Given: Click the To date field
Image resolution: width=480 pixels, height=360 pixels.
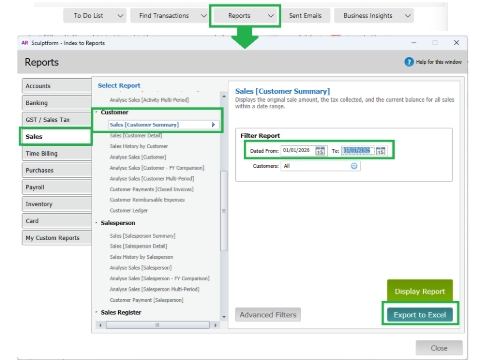Looking at the screenshot, I should [x=358, y=151].
